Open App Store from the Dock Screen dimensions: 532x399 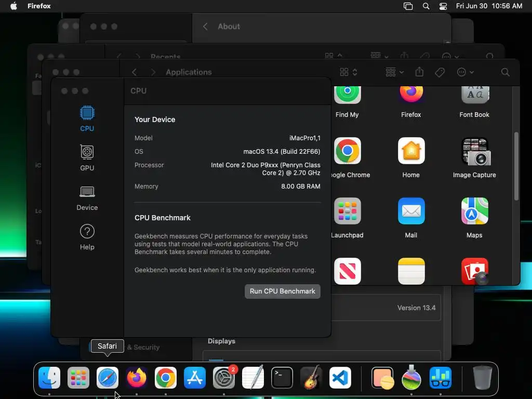pyautogui.click(x=195, y=378)
